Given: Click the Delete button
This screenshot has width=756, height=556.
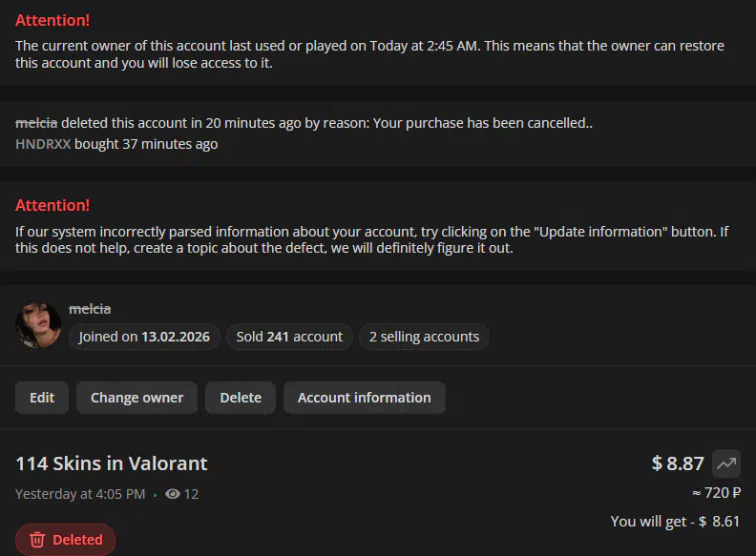Looking at the screenshot, I should [241, 398].
